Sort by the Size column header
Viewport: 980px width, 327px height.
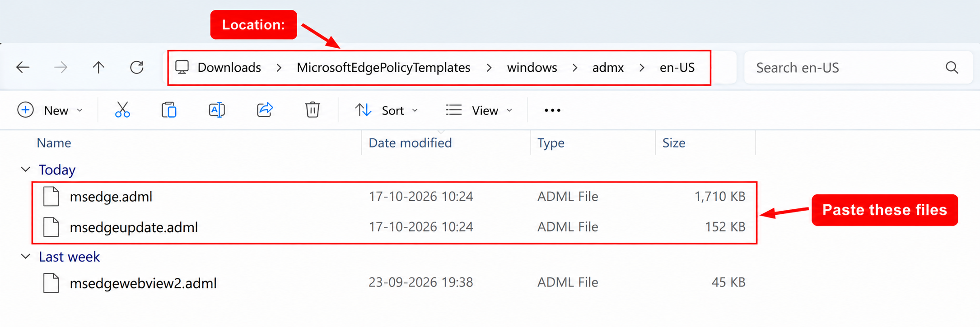click(674, 143)
